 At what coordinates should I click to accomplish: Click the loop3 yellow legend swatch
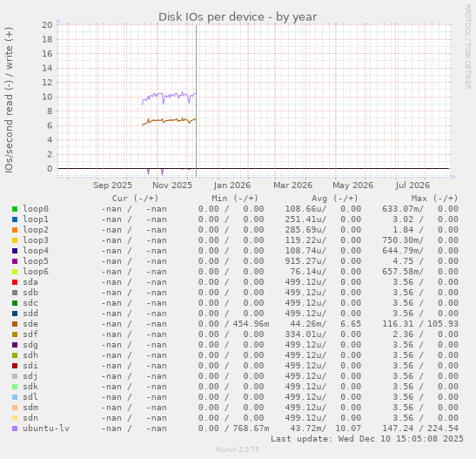[x=15, y=240]
